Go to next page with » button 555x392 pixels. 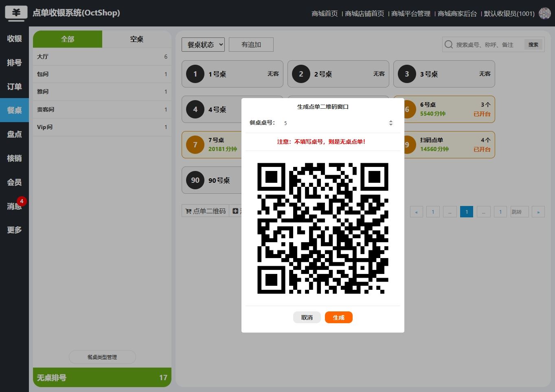click(538, 212)
